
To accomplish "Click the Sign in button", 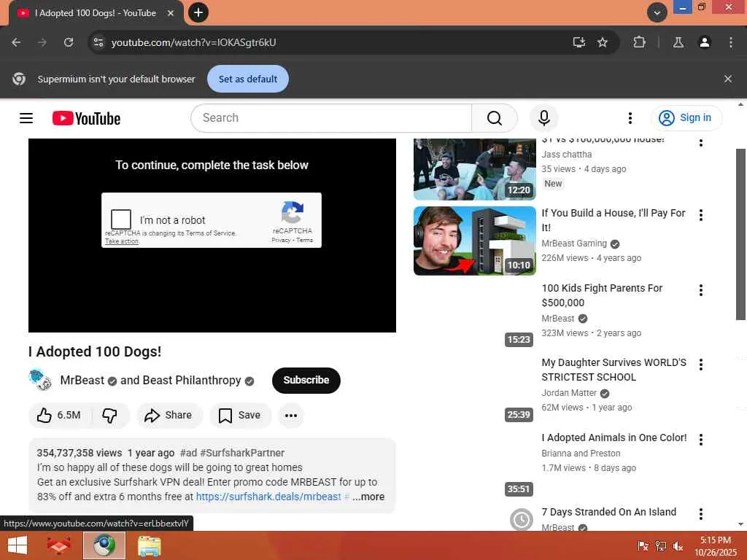I will [686, 117].
